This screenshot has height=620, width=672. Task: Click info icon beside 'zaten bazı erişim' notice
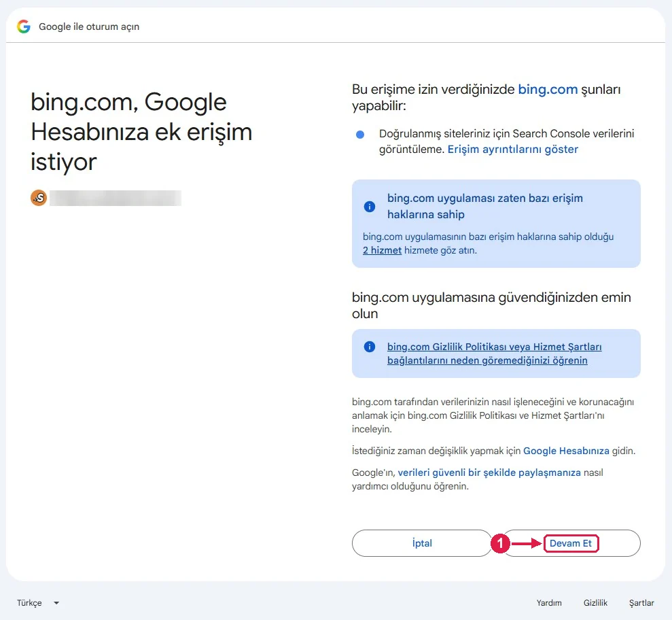[x=369, y=207]
